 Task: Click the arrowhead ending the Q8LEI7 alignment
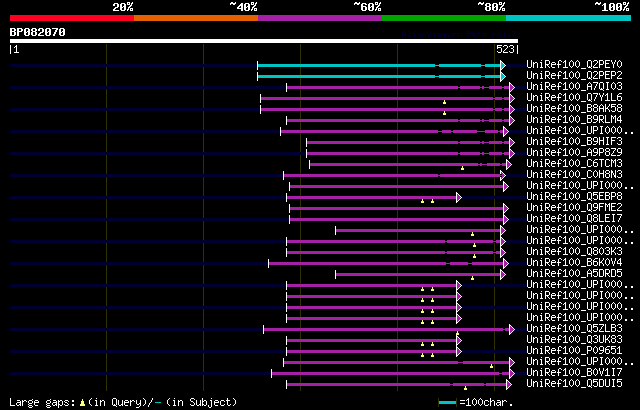tap(506, 219)
